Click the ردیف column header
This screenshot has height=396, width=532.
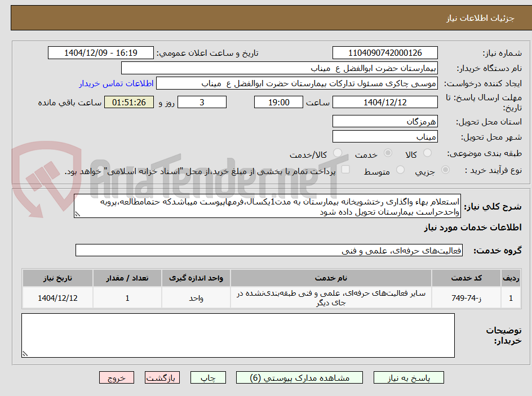pos(511,278)
